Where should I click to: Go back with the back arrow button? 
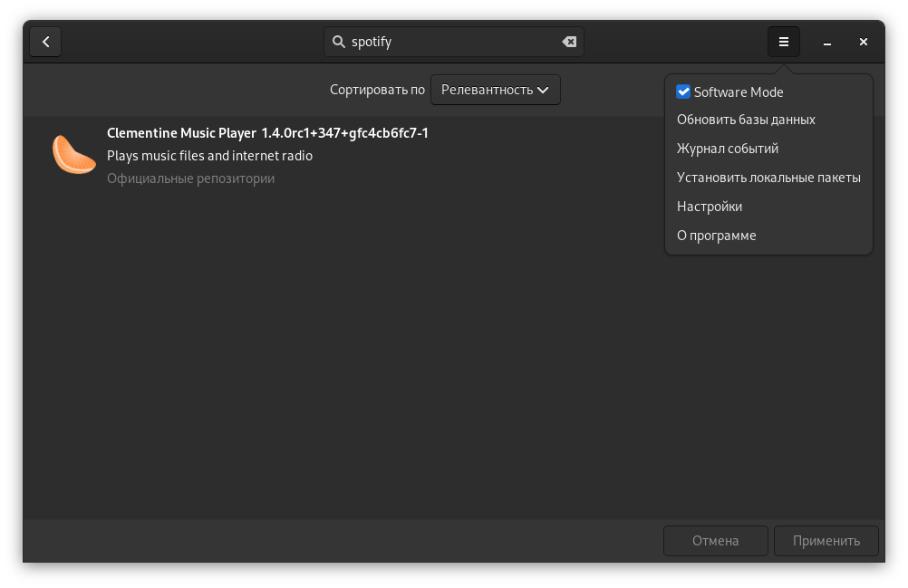pos(45,42)
